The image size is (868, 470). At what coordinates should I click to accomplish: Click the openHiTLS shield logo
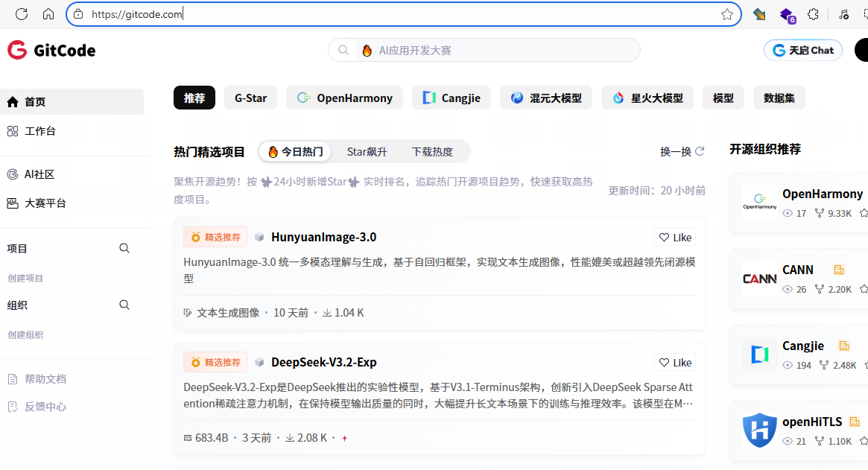point(759,430)
